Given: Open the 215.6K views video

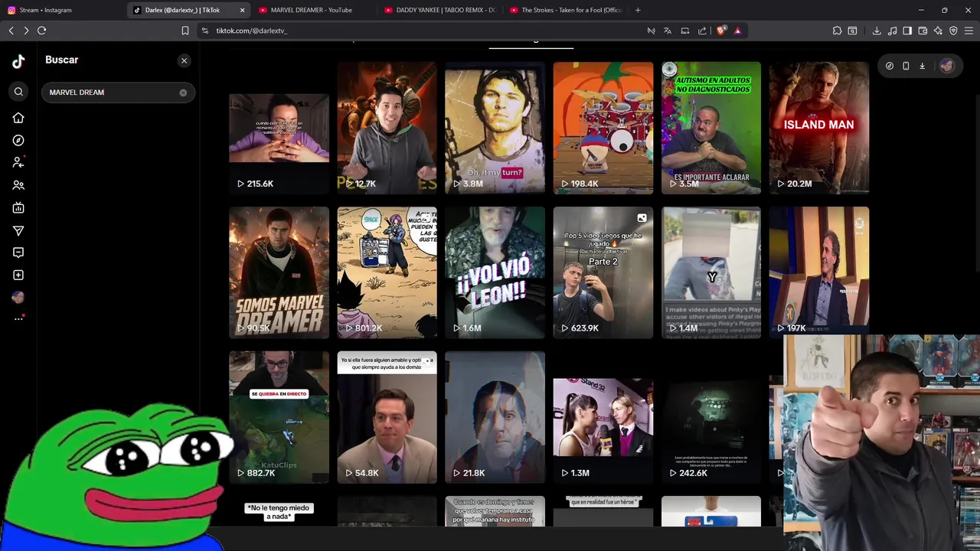Looking at the screenshot, I should (x=279, y=128).
